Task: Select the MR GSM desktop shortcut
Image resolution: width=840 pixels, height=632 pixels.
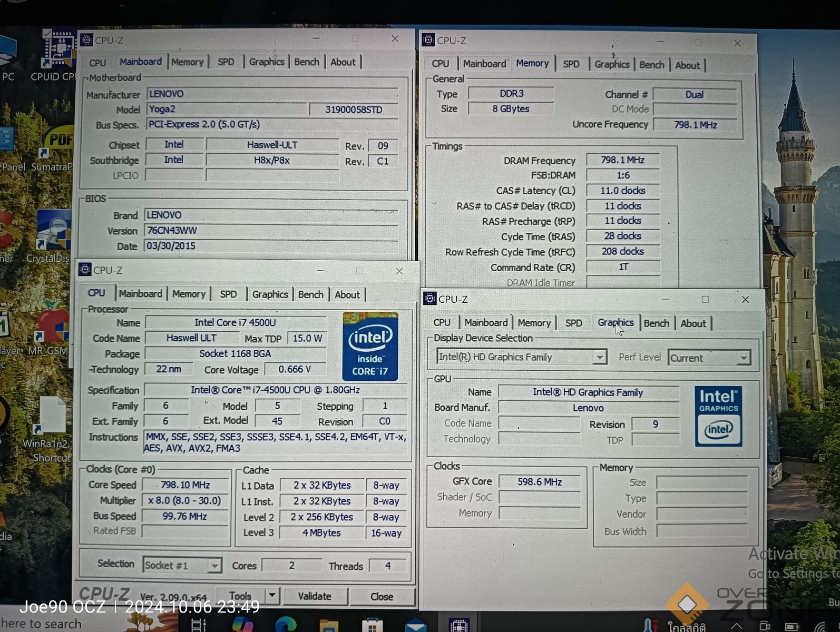Action: point(52,329)
